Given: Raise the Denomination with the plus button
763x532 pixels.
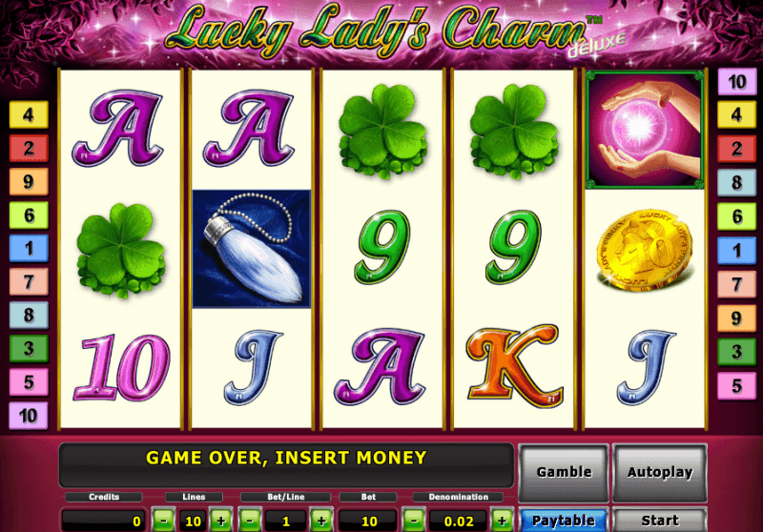Looking at the screenshot, I should pyautogui.click(x=502, y=521).
